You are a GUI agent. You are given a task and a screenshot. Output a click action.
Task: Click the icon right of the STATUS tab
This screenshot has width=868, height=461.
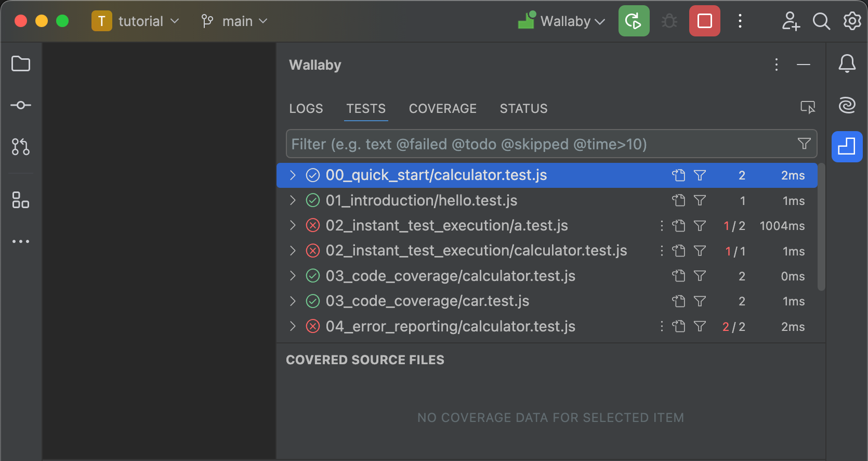(808, 107)
